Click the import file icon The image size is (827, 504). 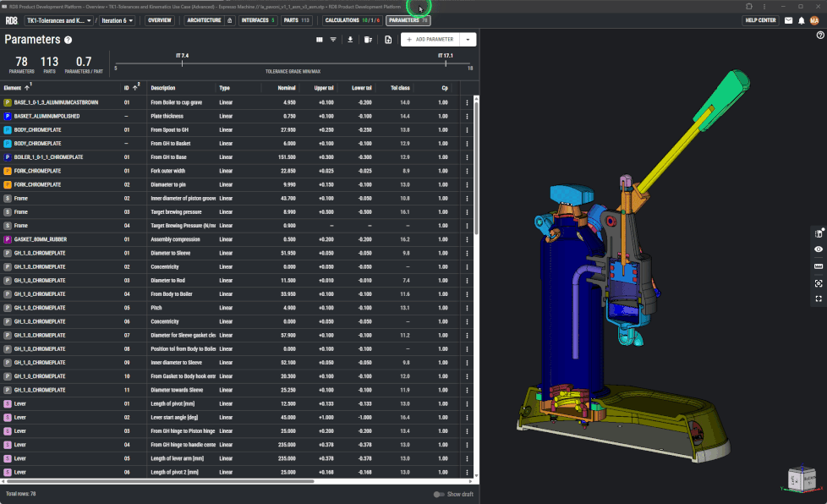[388, 40]
